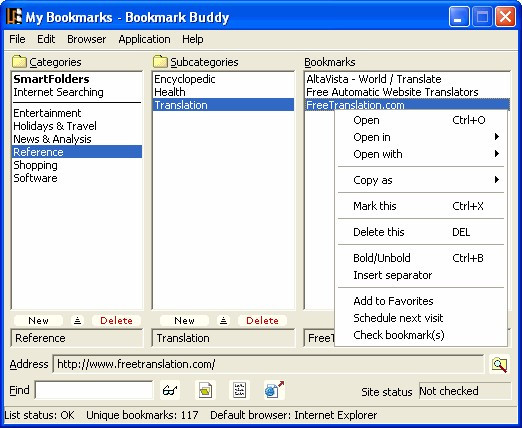Click the sort icon under Categories list
This screenshot has width=522, height=428.
coord(77,321)
